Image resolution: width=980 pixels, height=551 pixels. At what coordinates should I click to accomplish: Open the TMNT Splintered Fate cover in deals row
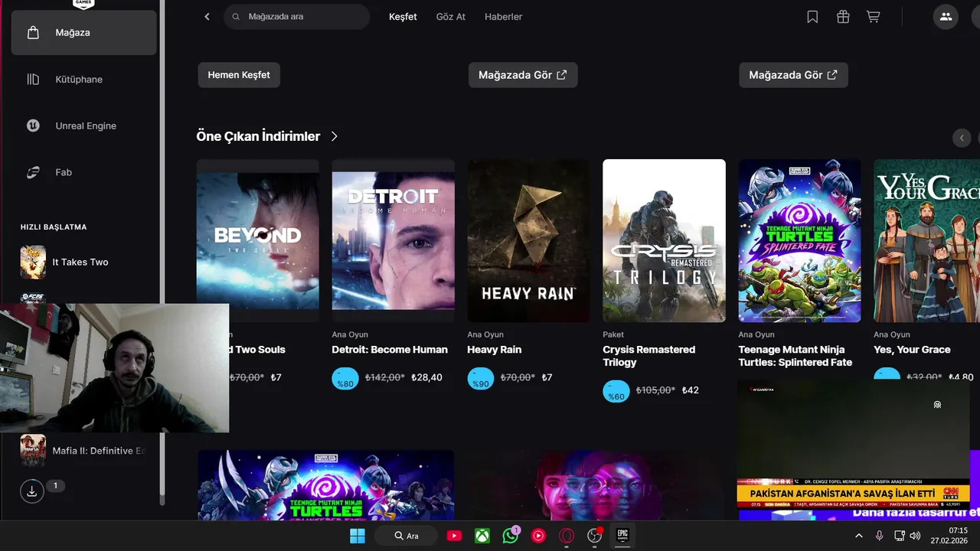pyautogui.click(x=799, y=240)
